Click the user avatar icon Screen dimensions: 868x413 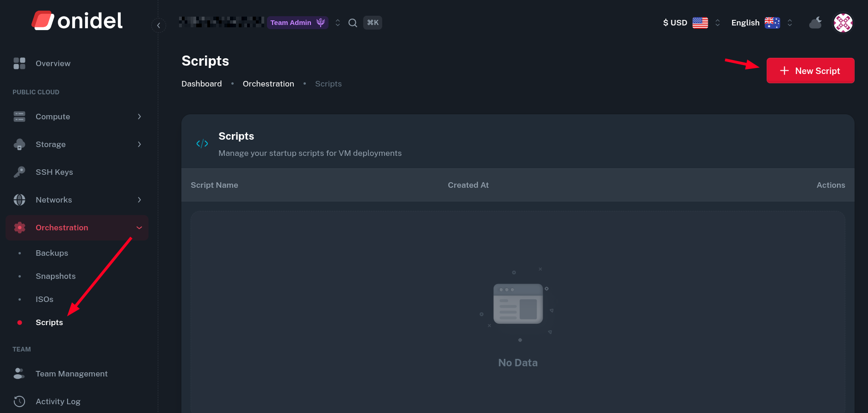click(843, 23)
